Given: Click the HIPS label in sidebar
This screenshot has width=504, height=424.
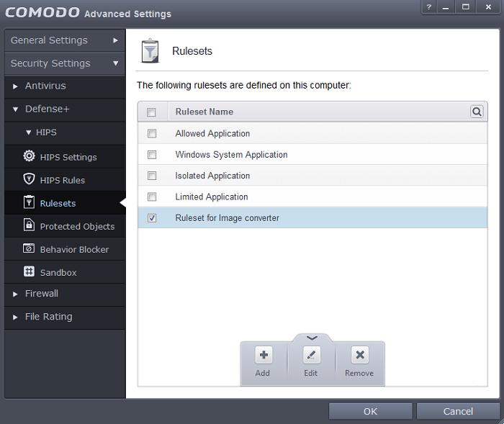Looking at the screenshot, I should 46,132.
